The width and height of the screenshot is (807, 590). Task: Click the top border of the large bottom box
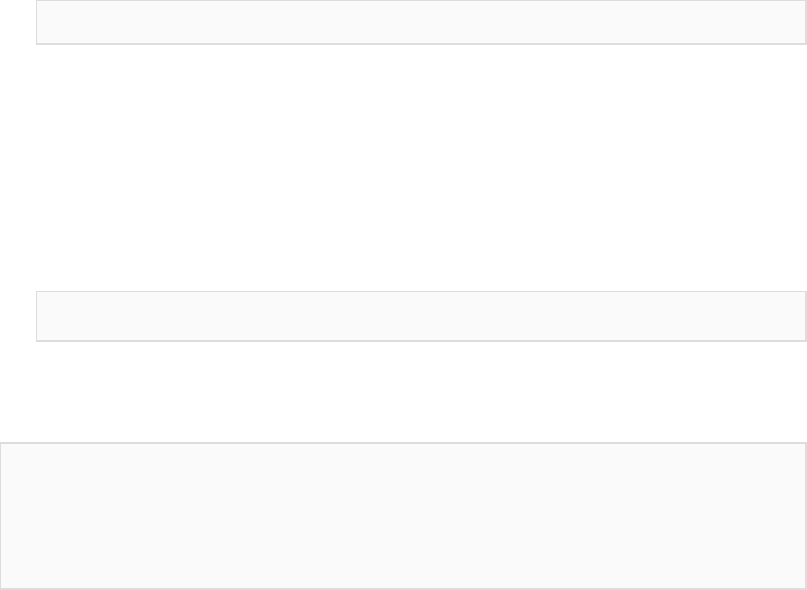pos(403,443)
